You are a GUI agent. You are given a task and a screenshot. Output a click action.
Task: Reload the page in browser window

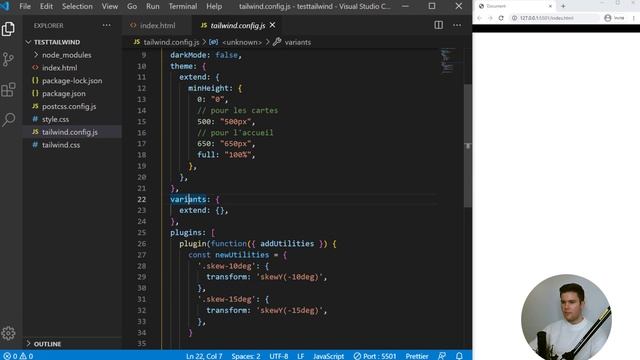pyautogui.click(x=501, y=18)
